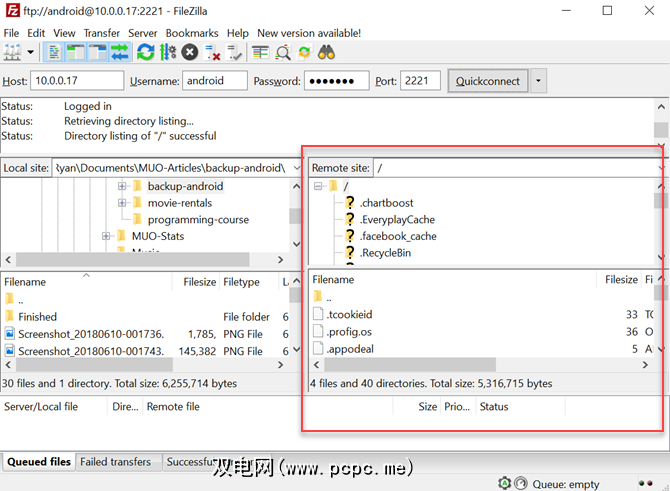
Task: Select .profig.os remote file
Action: 349,332
